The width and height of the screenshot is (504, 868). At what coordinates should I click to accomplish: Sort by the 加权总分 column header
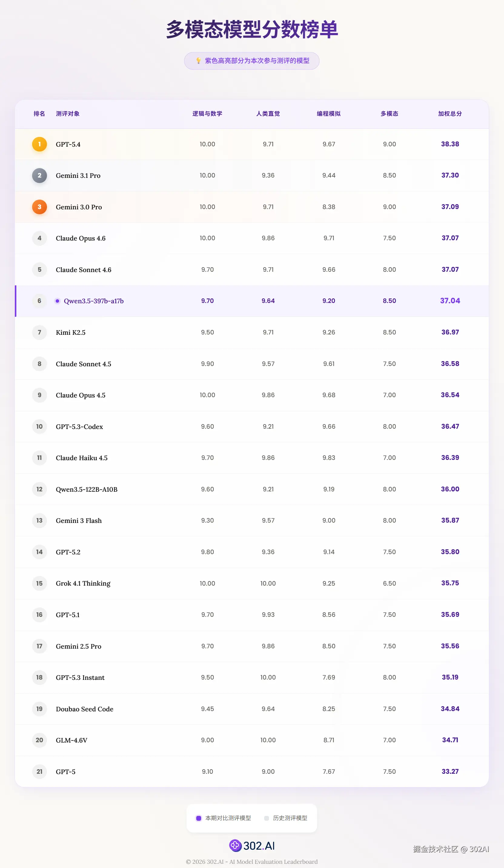[449, 114]
